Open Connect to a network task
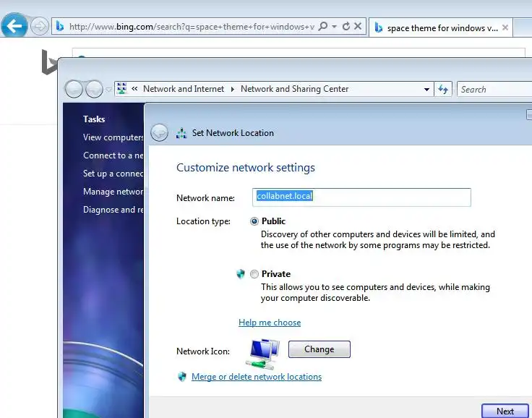 pos(113,155)
